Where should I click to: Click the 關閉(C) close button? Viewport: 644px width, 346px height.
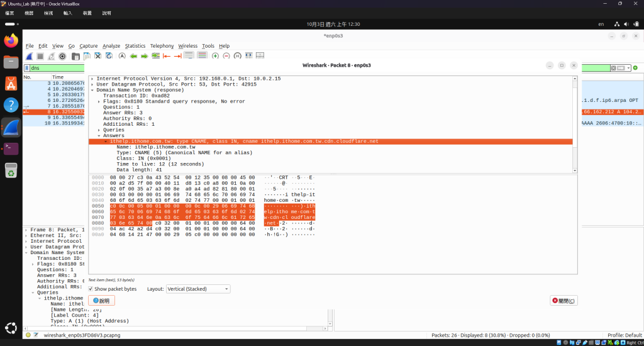(564, 301)
